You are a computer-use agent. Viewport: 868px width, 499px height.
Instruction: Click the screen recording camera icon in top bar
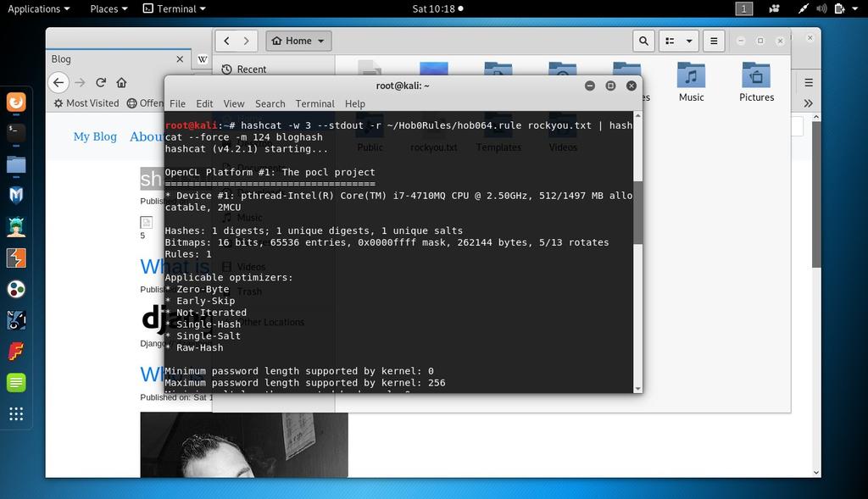[x=775, y=8]
